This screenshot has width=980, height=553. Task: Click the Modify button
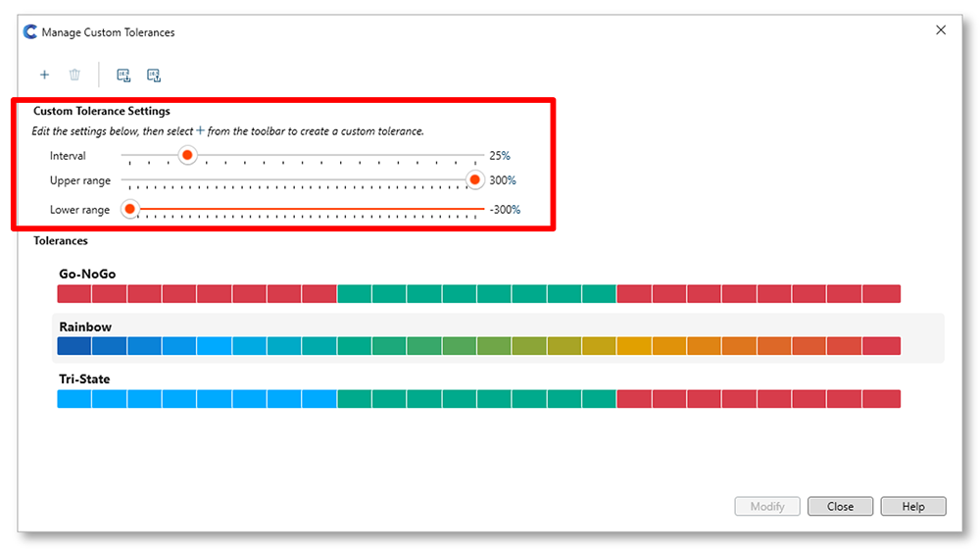click(767, 507)
